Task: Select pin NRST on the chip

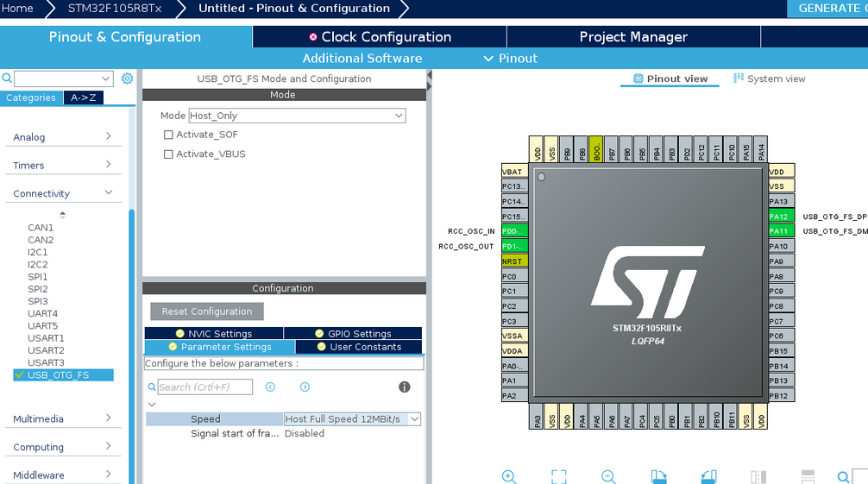Action: click(x=514, y=261)
